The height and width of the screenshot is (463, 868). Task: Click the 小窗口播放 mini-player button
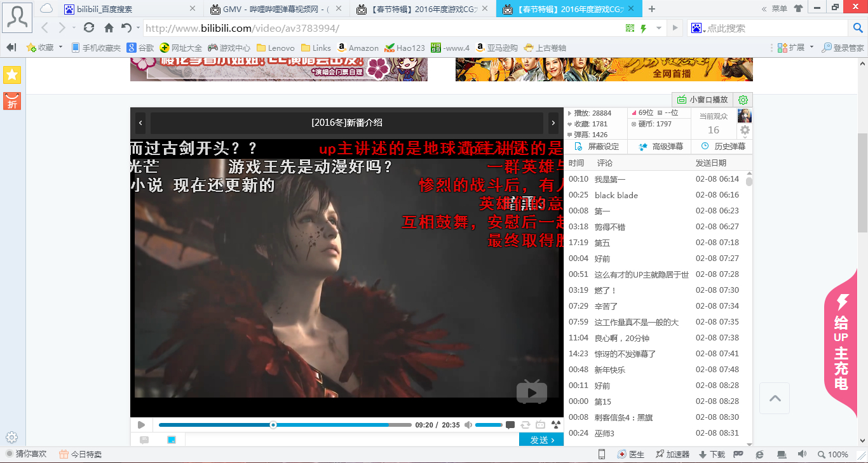pos(703,100)
